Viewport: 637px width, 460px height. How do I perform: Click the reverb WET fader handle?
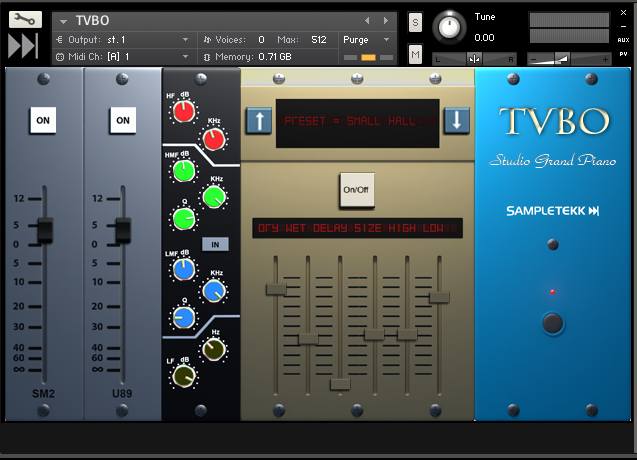point(308,339)
